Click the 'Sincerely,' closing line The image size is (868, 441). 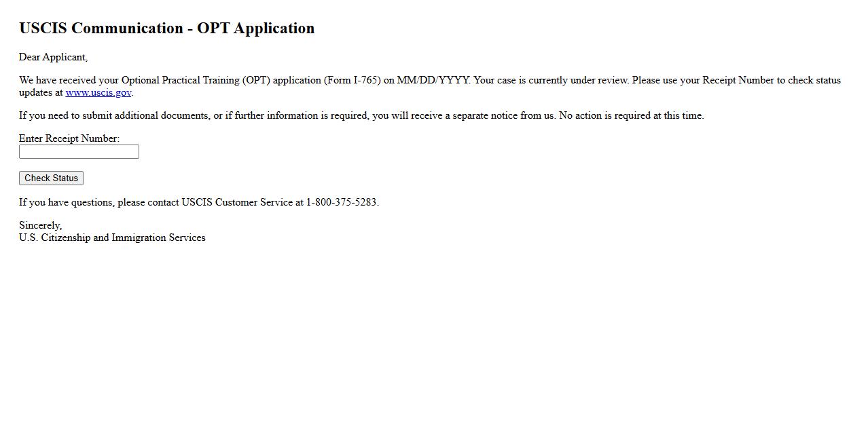(x=40, y=226)
